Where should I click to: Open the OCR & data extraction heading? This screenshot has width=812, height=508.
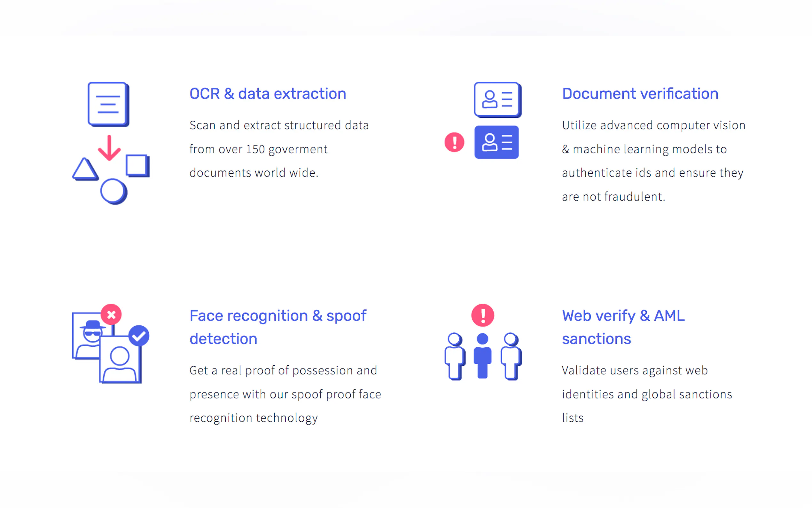pyautogui.click(x=268, y=94)
